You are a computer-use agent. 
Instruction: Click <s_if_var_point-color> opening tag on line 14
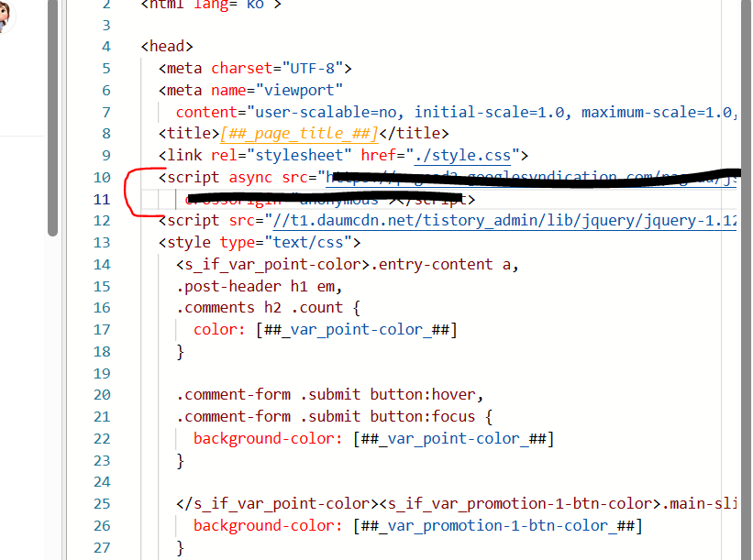coord(272,264)
